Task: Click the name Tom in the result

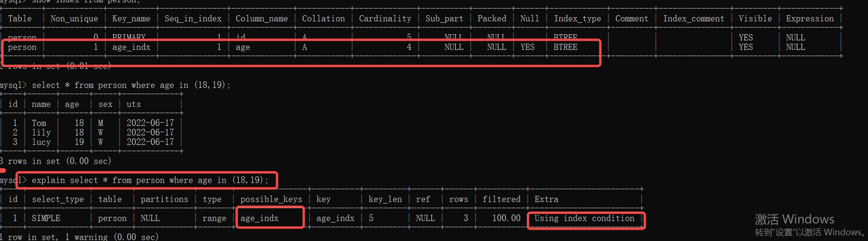Action: coord(39,123)
